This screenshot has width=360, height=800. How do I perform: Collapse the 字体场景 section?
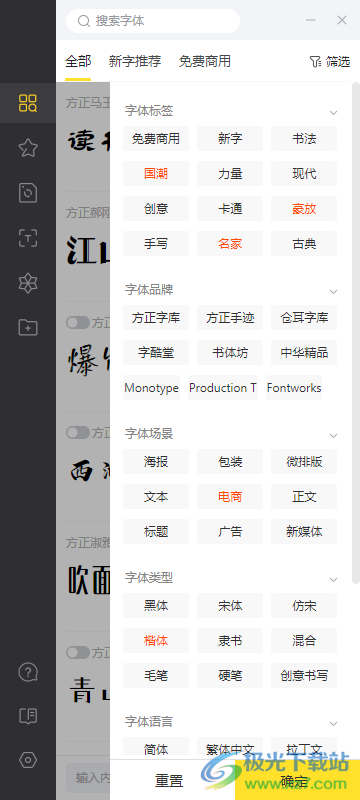pos(333,436)
